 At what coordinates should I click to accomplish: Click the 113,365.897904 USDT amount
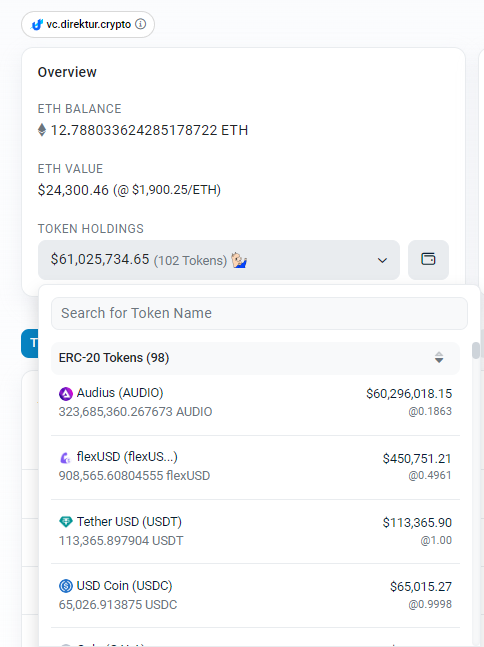tap(121, 541)
